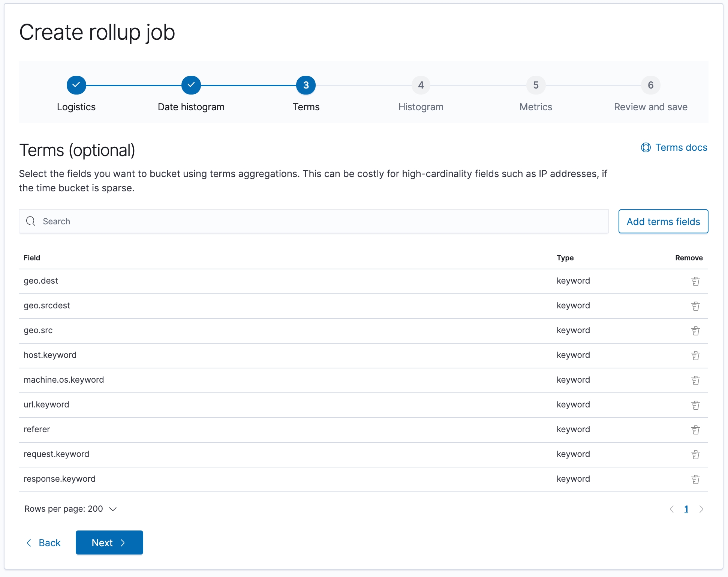Image resolution: width=728 pixels, height=577 pixels.
Task: Open step 5 Metrics
Action: [x=536, y=86]
